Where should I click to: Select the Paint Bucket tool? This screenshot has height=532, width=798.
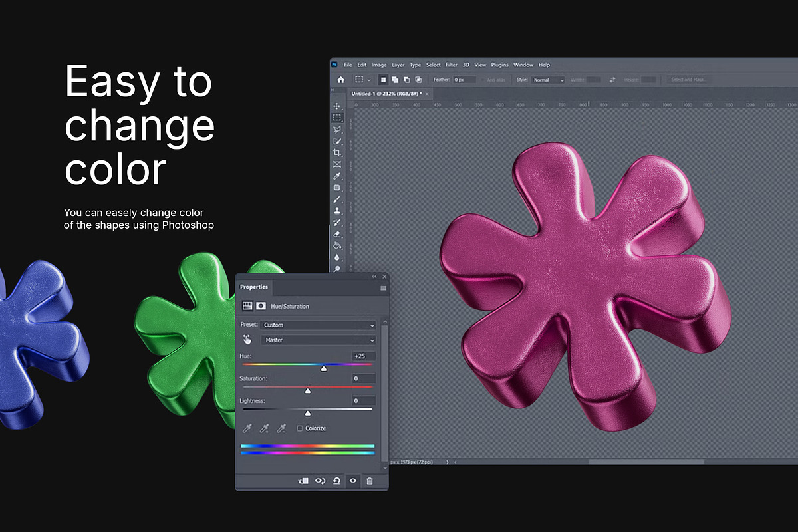pos(337,245)
